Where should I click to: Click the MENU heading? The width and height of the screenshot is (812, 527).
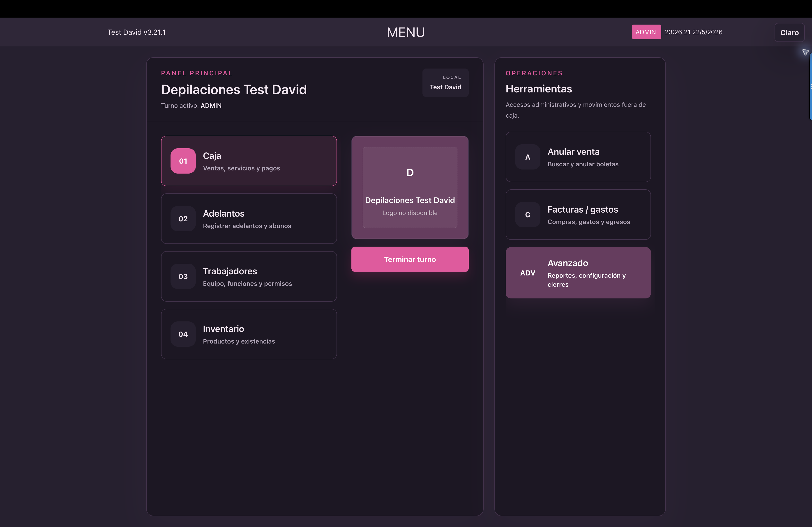pos(406,32)
